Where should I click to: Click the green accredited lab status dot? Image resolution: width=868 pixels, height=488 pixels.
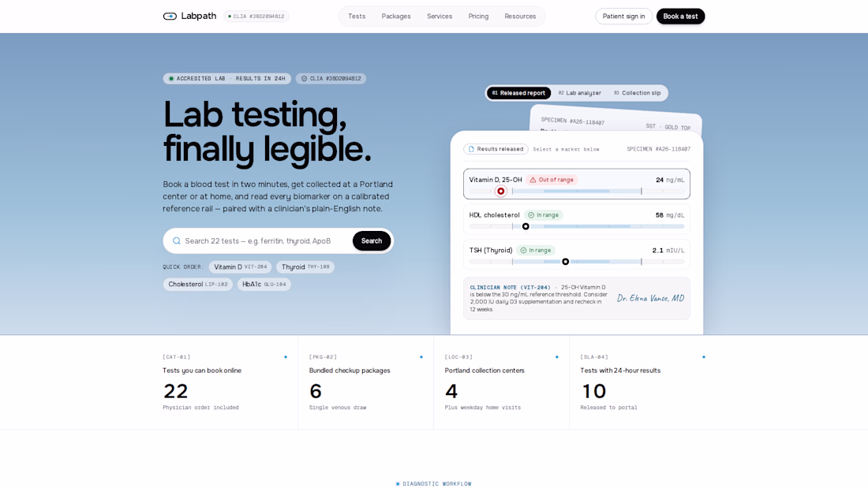tap(171, 79)
